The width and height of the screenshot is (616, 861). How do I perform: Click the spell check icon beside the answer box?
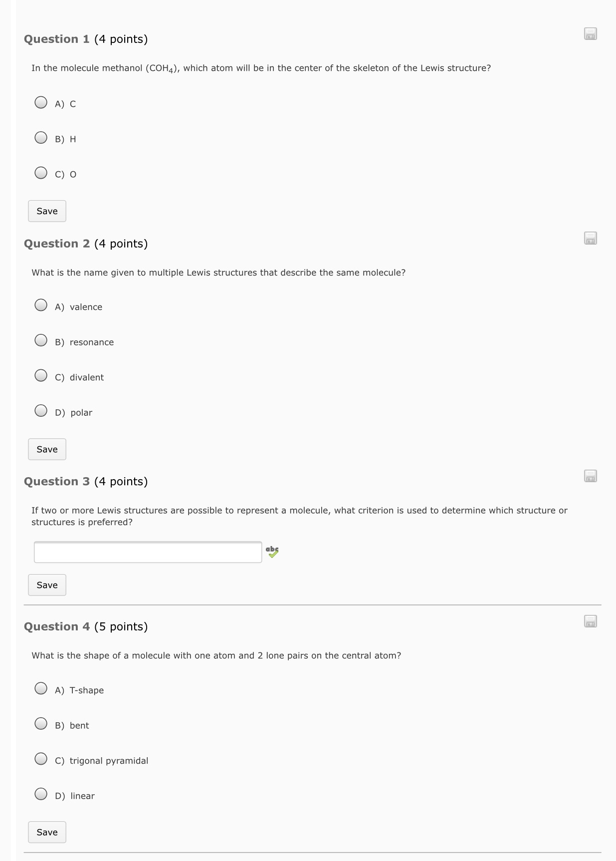coord(272,552)
